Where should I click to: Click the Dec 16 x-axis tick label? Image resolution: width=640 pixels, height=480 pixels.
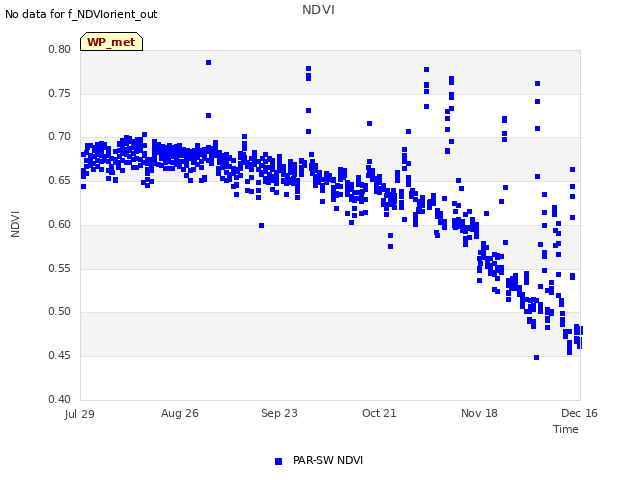click(x=579, y=413)
